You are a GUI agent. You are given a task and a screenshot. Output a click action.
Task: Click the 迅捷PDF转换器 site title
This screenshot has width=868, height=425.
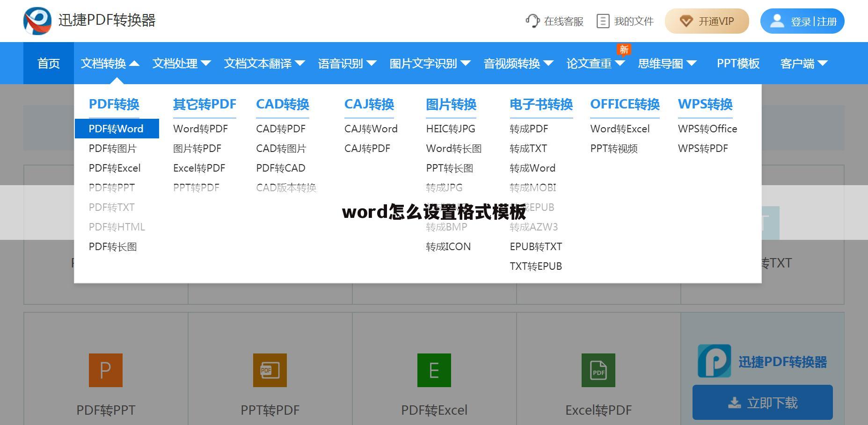pyautogui.click(x=107, y=20)
